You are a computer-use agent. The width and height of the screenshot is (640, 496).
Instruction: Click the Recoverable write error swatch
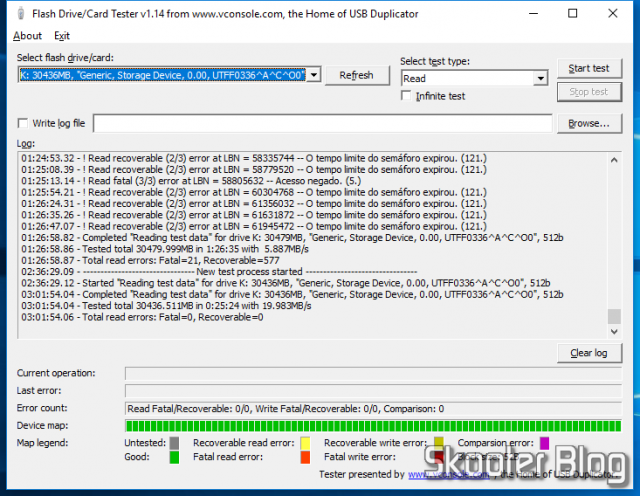[x=439, y=443]
